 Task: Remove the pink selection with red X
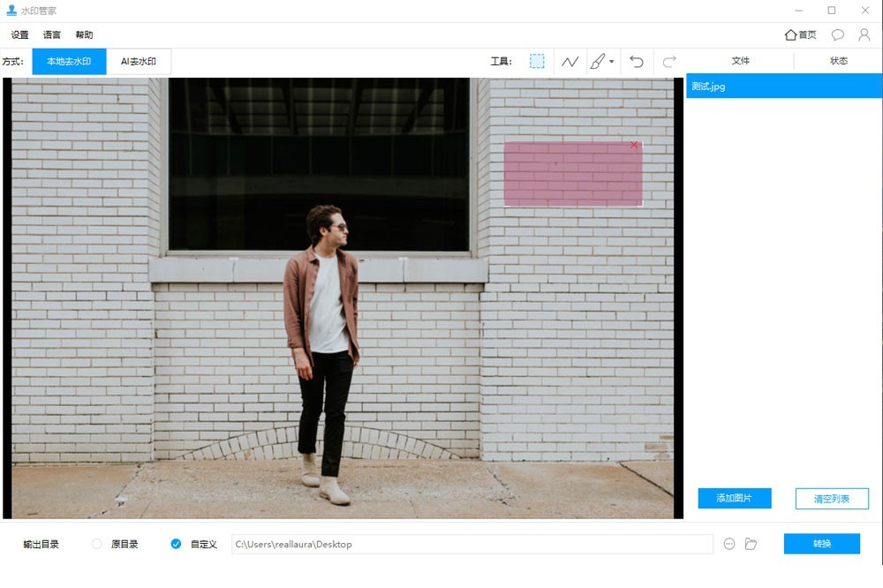(x=634, y=145)
